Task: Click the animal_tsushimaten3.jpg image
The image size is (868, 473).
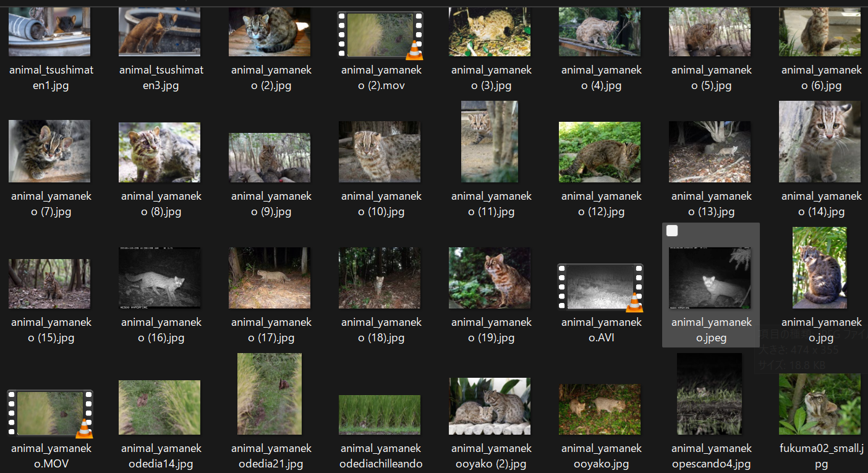Action: [x=160, y=32]
